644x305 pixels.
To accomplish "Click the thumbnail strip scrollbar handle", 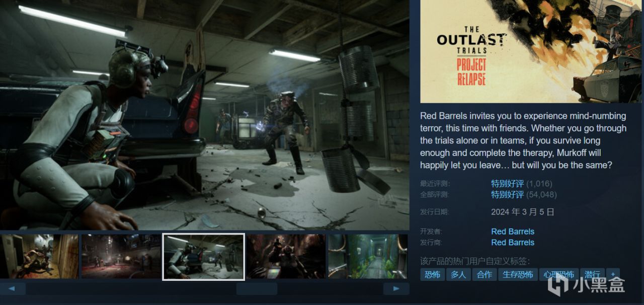I will [x=257, y=289].
